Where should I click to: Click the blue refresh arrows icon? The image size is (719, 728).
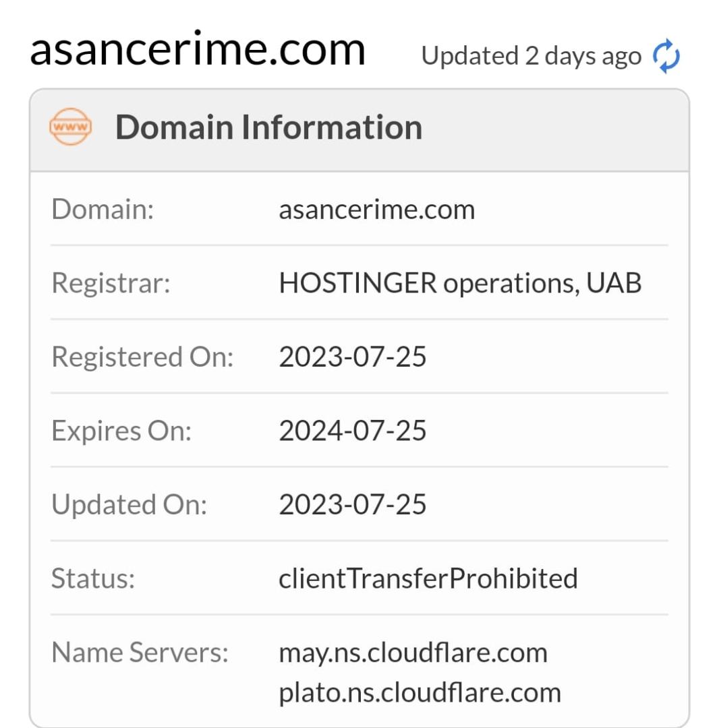coord(666,57)
